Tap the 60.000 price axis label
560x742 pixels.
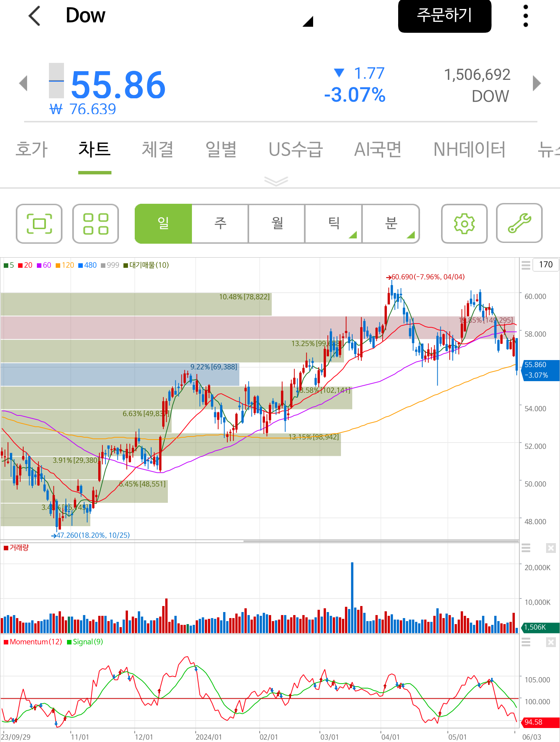[535, 296]
